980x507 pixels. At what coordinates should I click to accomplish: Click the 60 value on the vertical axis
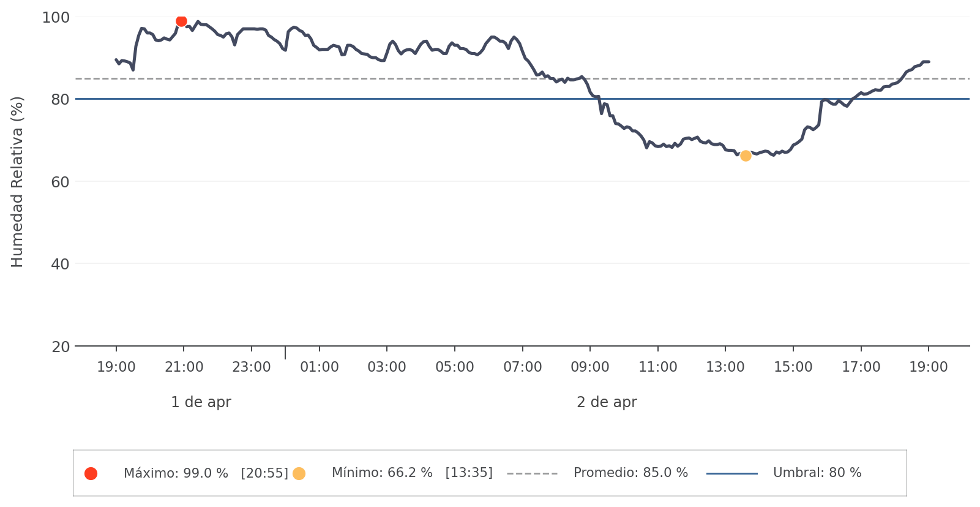60,182
